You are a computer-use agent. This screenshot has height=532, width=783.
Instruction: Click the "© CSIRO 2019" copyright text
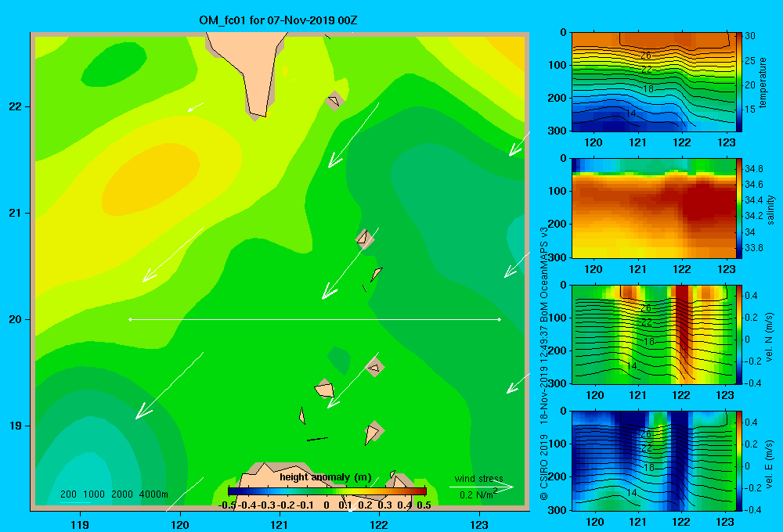pos(544,467)
